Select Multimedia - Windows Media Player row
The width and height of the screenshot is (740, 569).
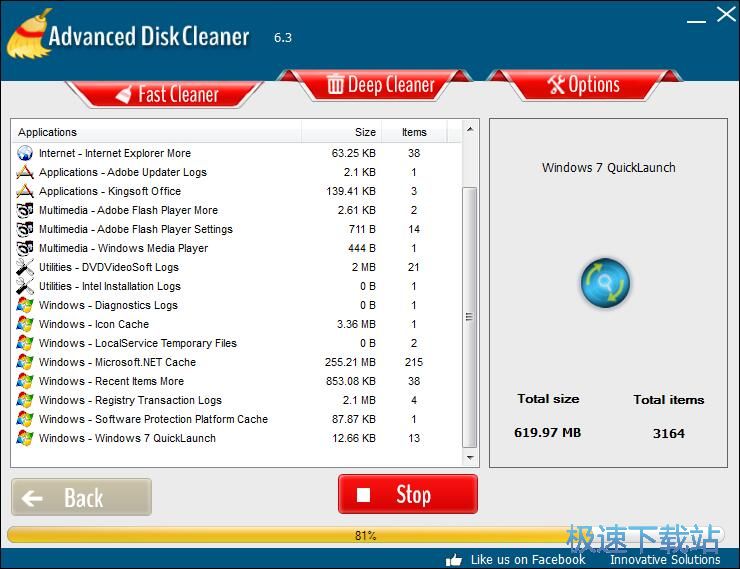coord(236,248)
